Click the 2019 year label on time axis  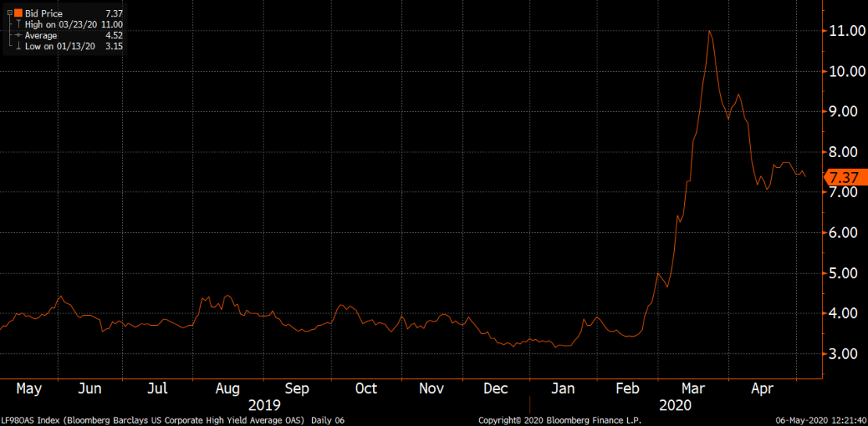click(x=264, y=406)
